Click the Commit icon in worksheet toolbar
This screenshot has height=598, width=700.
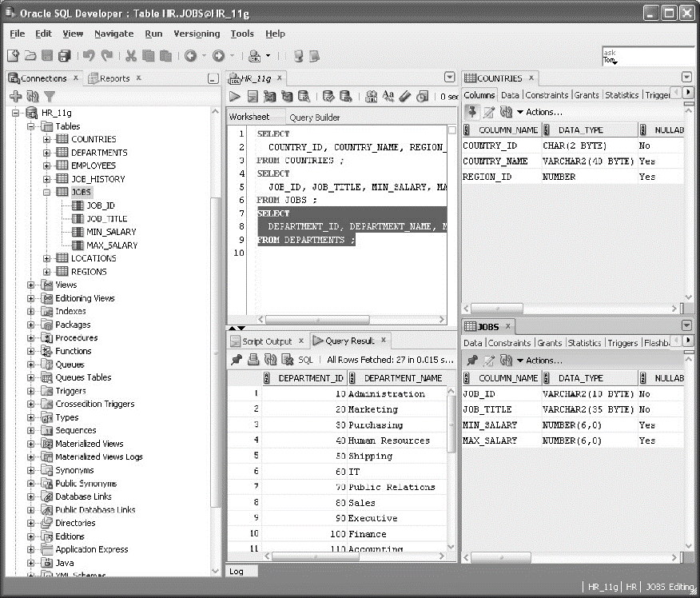[x=328, y=96]
